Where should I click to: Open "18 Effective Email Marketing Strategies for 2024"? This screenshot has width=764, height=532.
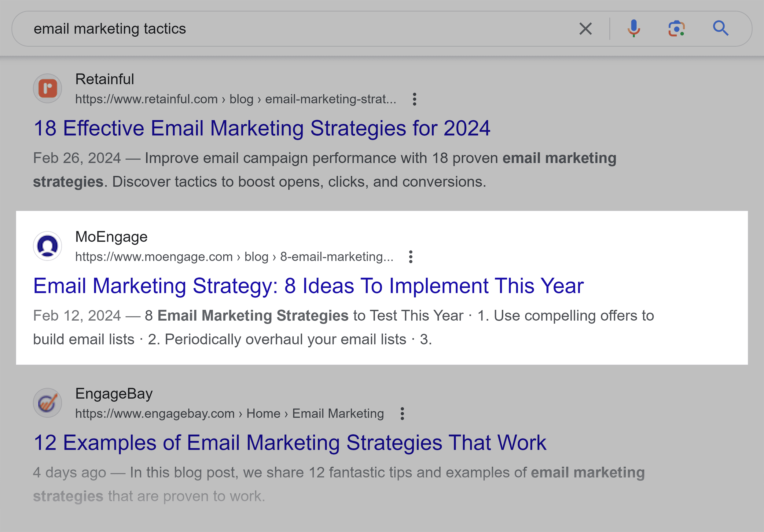pyautogui.click(x=262, y=128)
